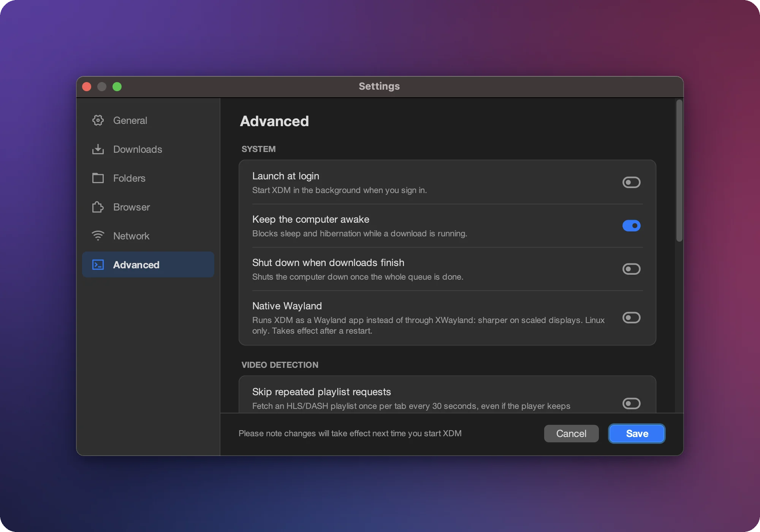
Task: Click the VIDEO DETECTION section header
Action: (280, 365)
